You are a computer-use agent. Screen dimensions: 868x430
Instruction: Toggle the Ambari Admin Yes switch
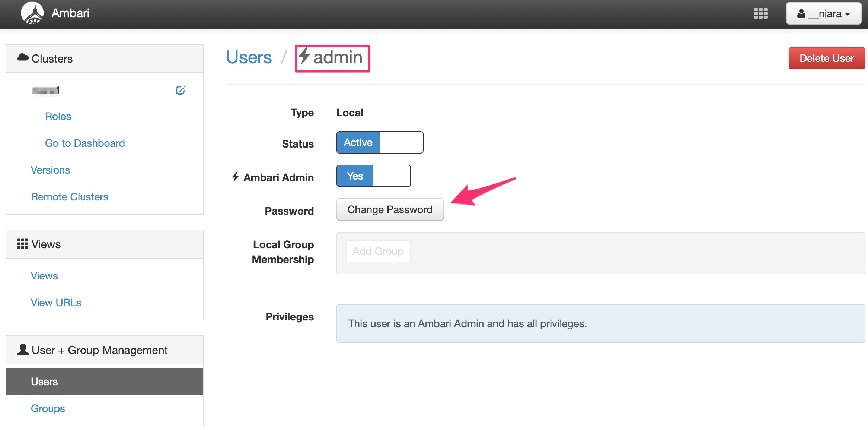(373, 176)
